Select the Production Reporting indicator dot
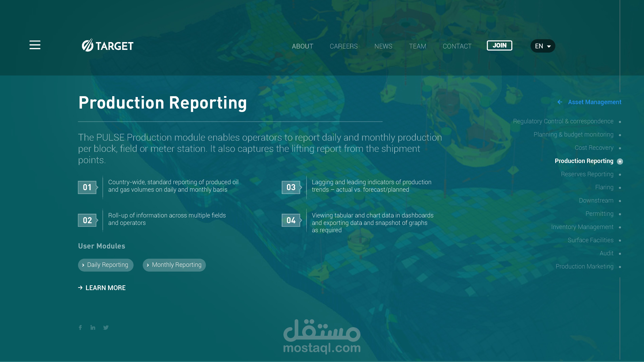The width and height of the screenshot is (644, 362). coord(620,161)
